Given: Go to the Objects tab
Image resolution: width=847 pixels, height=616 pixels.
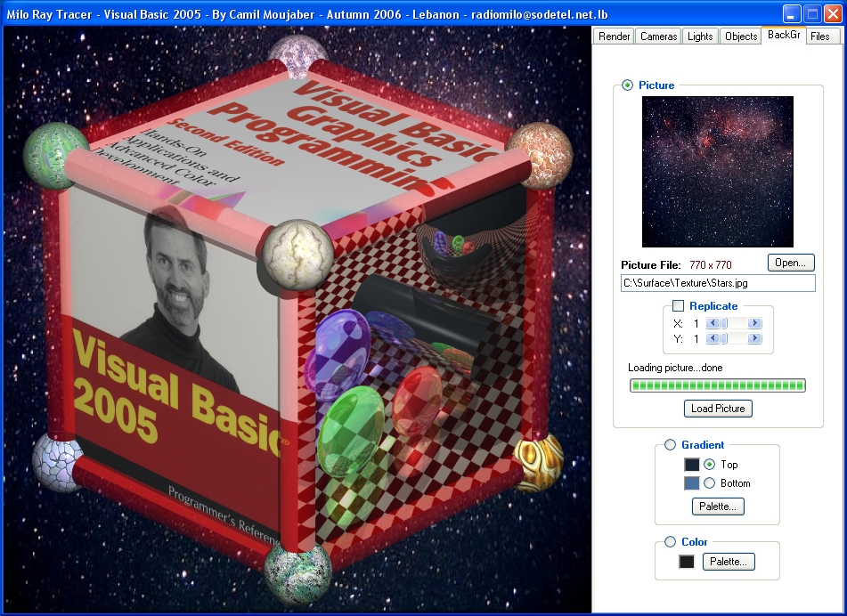Looking at the screenshot, I should pyautogui.click(x=741, y=36).
